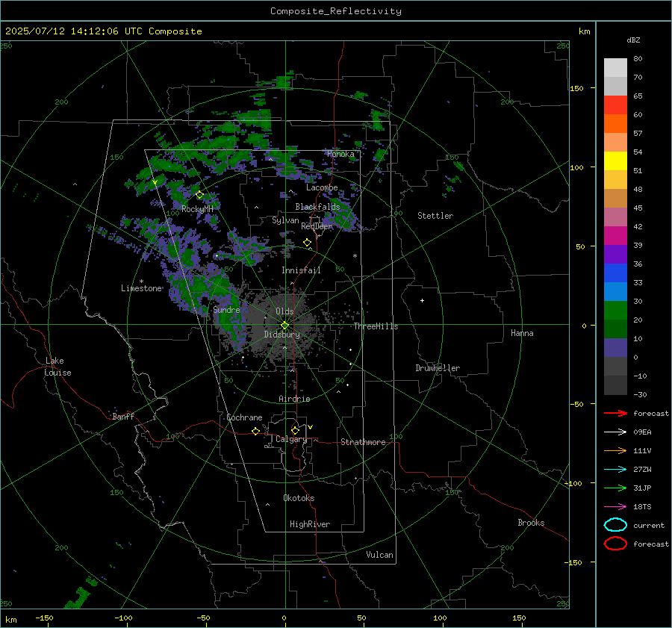This screenshot has height=628, width=672.
Task: Click the magenta 18TS arrow icon
Action: coord(615,507)
